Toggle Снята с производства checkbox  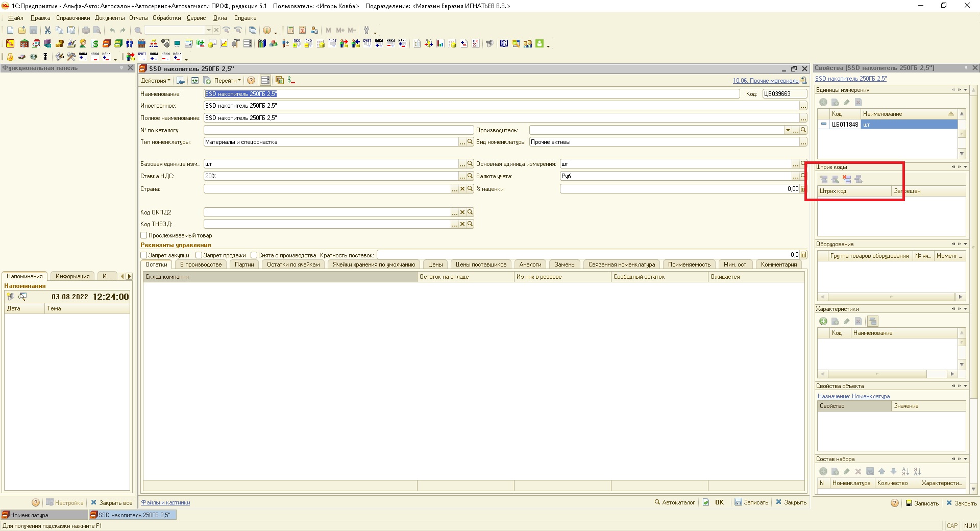254,255
